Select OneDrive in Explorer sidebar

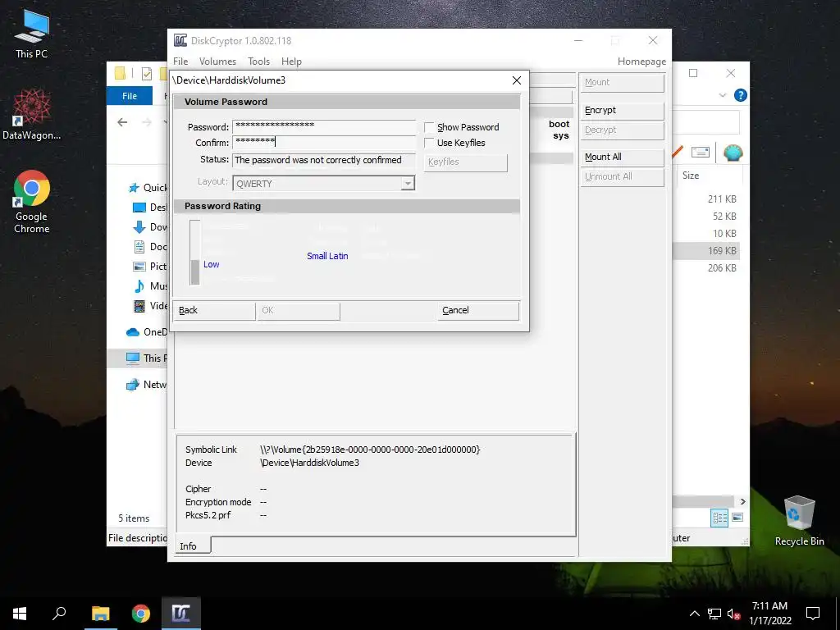tap(146, 332)
